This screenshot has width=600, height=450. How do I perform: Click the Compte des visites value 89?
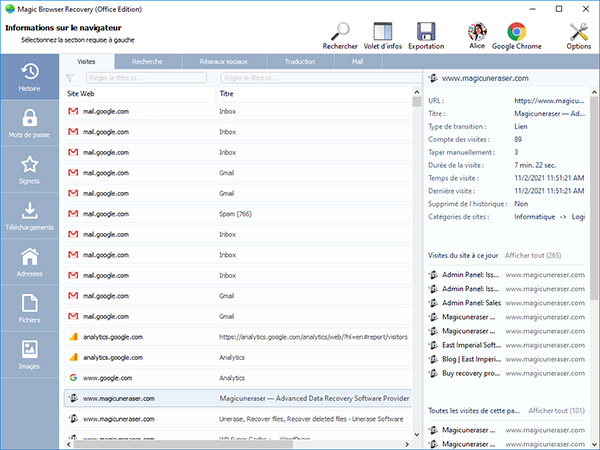518,139
